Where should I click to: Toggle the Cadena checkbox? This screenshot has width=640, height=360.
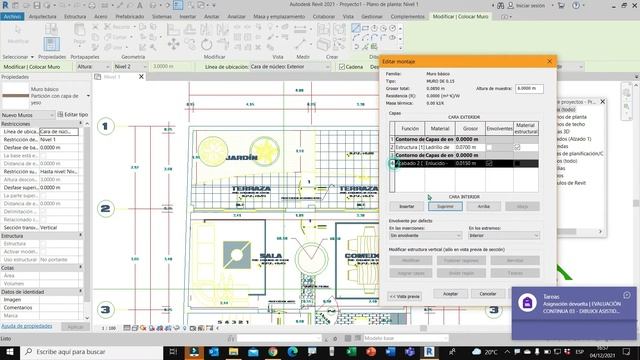point(342,67)
